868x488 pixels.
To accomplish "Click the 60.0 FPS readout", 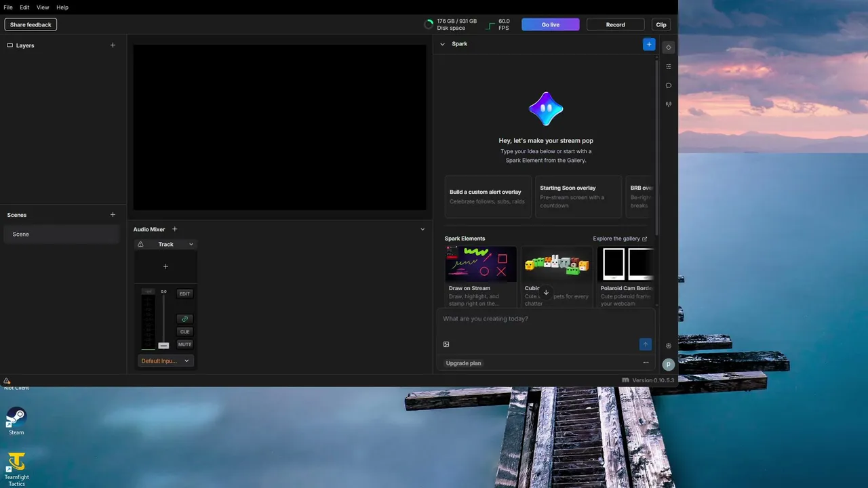I will [x=504, y=24].
